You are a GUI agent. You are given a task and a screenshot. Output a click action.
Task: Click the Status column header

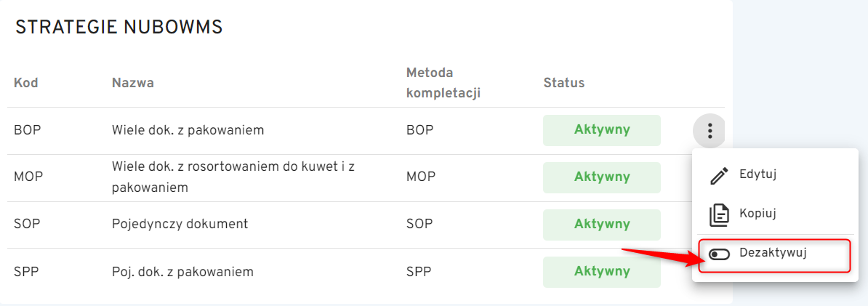point(564,83)
